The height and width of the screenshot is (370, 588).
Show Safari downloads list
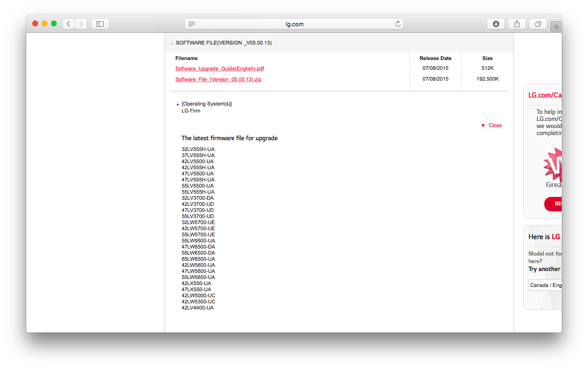pyautogui.click(x=496, y=24)
